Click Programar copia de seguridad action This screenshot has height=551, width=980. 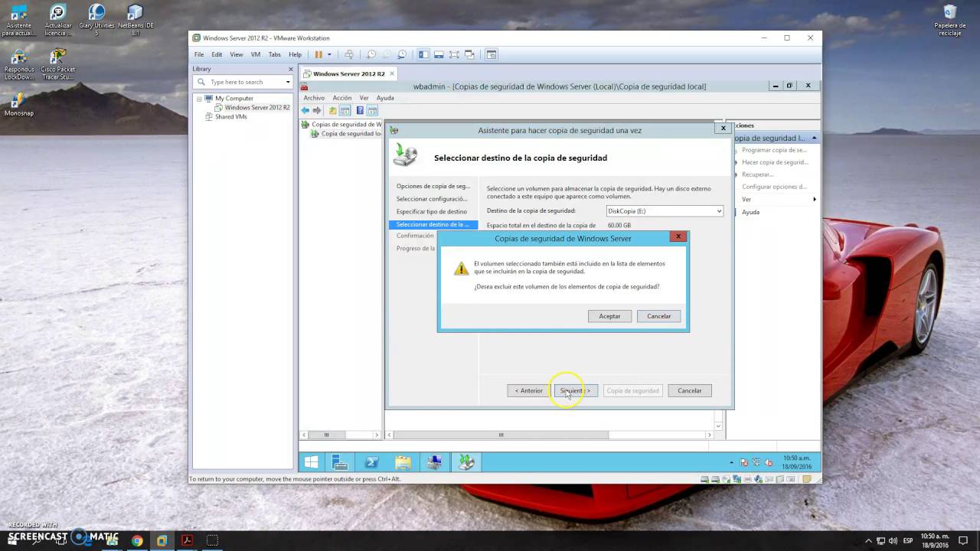click(x=774, y=150)
